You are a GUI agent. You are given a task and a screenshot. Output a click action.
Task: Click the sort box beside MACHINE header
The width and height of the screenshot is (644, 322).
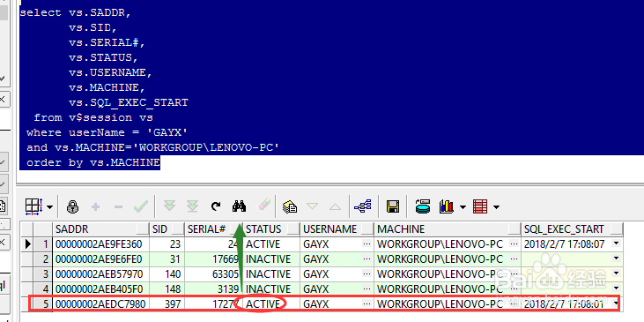[514, 229]
